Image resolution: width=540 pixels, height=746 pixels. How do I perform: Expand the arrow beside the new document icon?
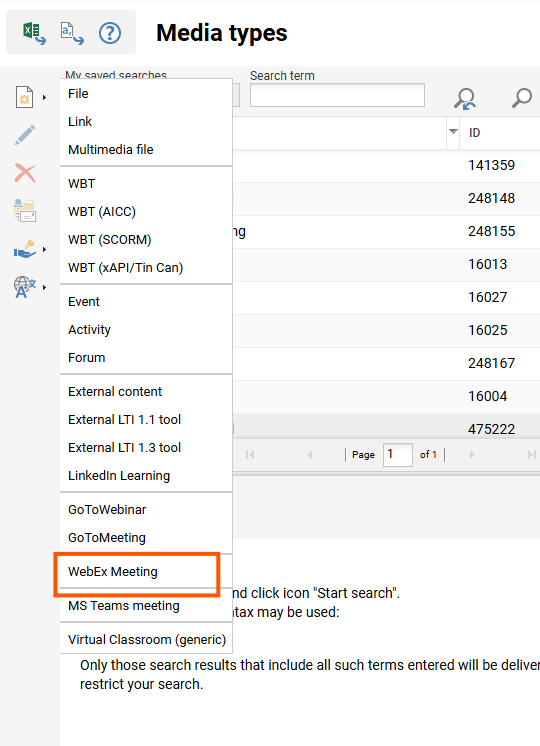[44, 97]
